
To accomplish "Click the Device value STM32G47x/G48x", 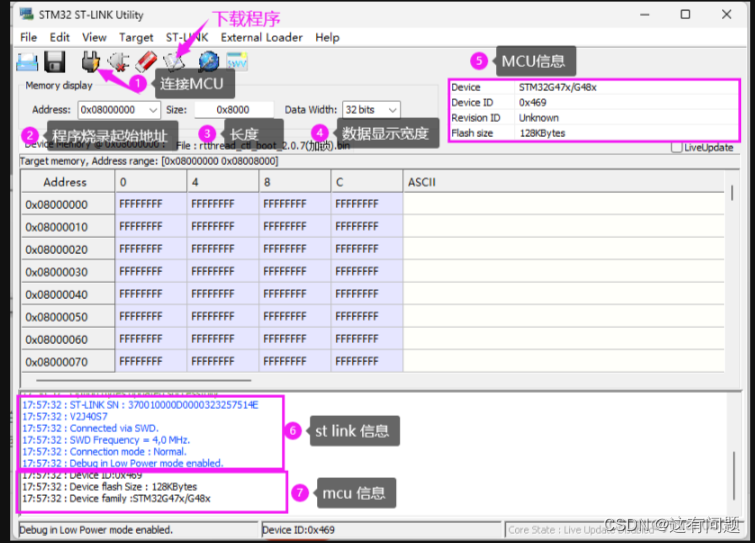I will [x=558, y=87].
